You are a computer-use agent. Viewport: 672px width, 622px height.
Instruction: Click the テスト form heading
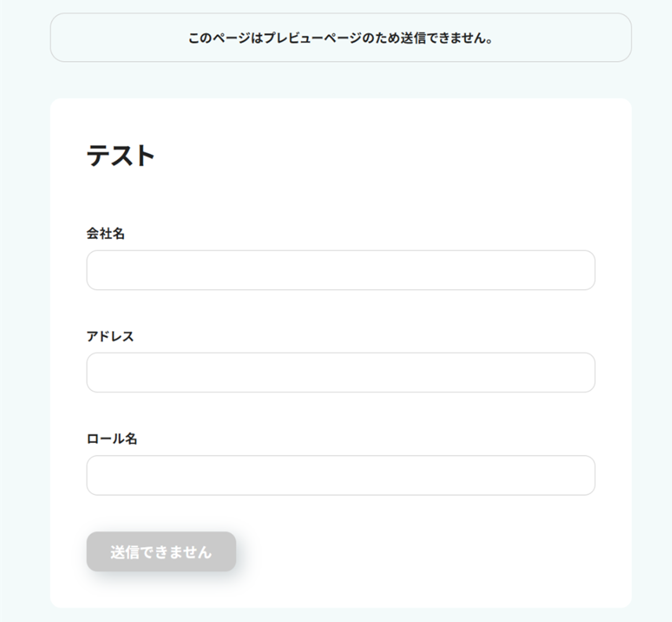point(121,156)
